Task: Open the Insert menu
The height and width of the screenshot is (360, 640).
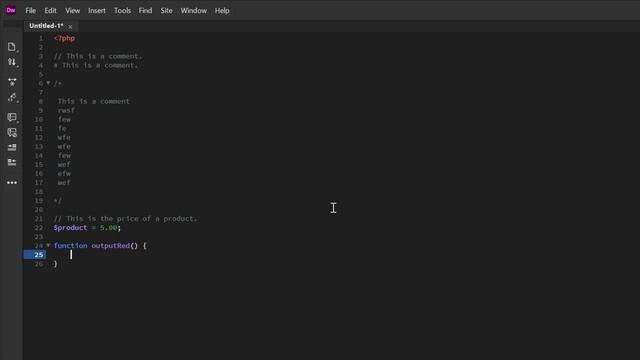Action: click(97, 11)
